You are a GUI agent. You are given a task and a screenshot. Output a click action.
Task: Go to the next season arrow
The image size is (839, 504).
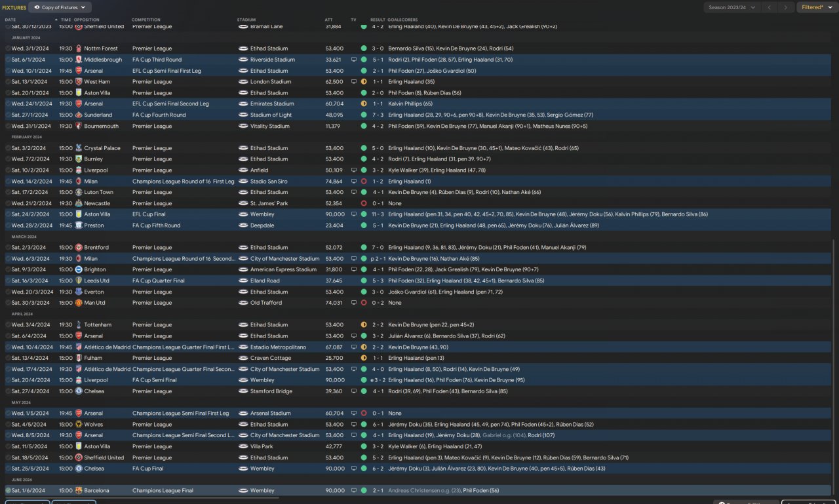[x=785, y=7]
